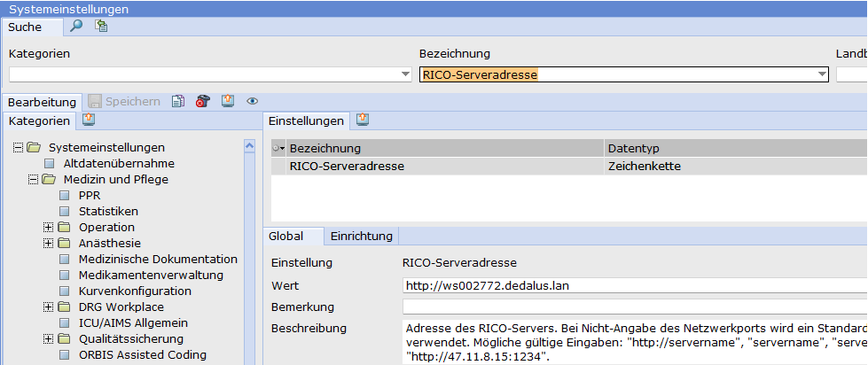Select Statistiken in the tree
The width and height of the screenshot is (868, 365).
108,211
